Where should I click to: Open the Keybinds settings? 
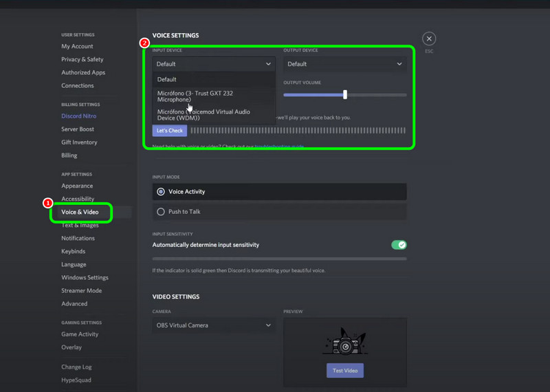point(73,252)
